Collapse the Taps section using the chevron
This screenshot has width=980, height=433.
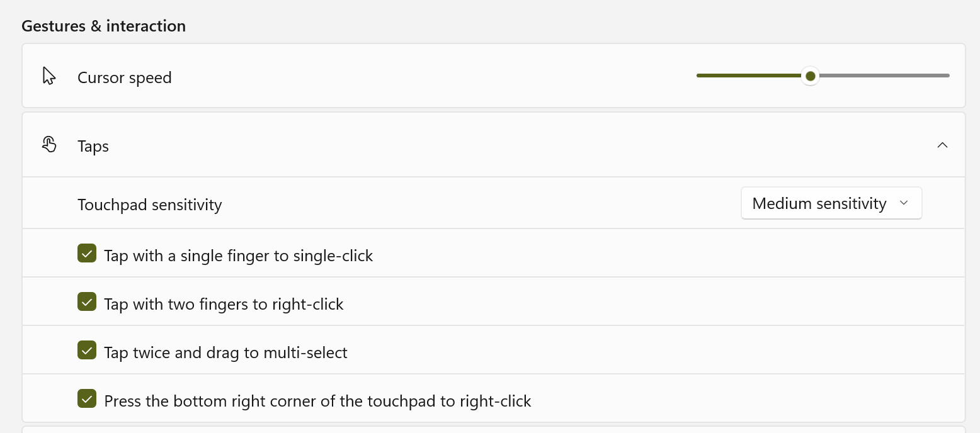(942, 145)
